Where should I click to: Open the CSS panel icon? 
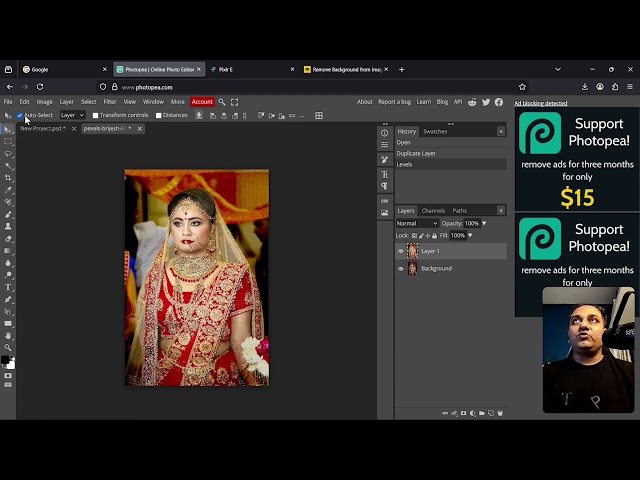(x=384, y=201)
